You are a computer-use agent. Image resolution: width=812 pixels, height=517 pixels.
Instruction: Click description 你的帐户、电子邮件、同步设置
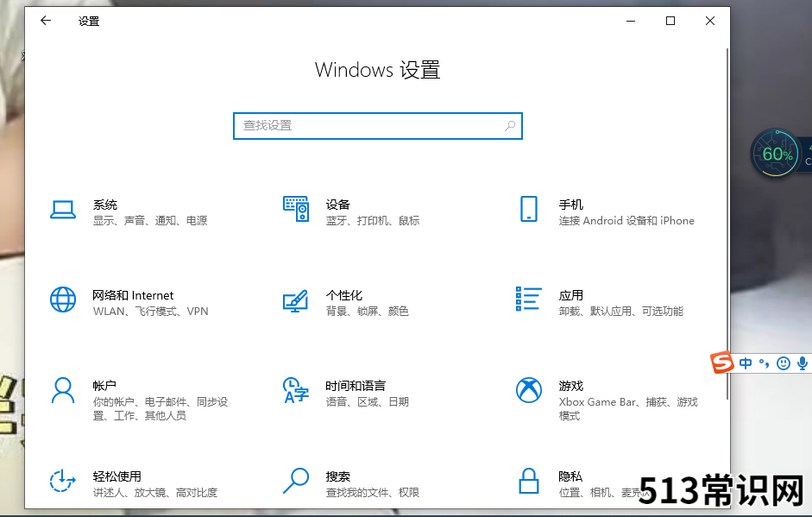[160, 409]
